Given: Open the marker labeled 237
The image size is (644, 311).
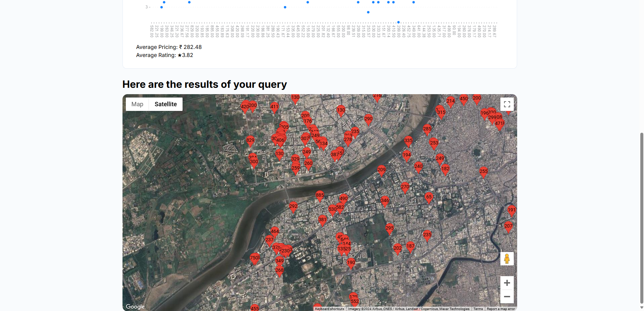Looking at the screenshot, I should tap(269, 242).
